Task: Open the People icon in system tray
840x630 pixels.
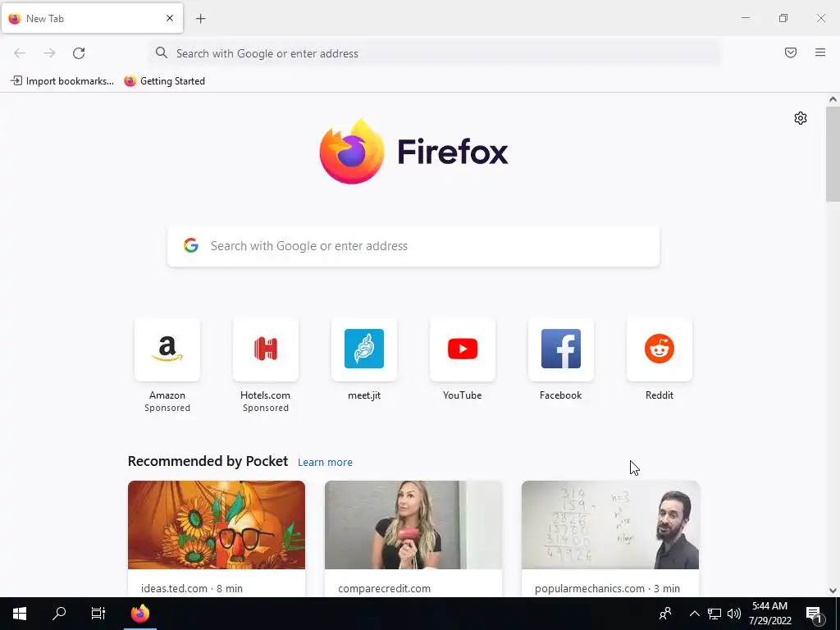Action: click(x=665, y=614)
